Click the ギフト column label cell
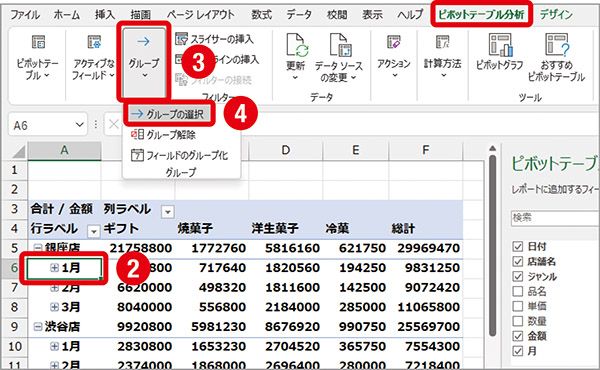This screenshot has height=370, width=600. (138, 229)
